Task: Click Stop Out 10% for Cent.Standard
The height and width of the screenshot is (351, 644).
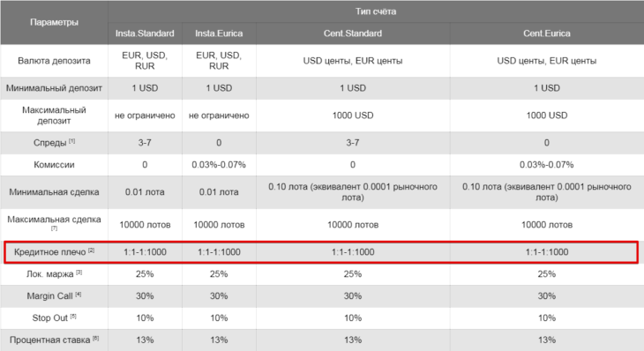Action: (x=353, y=317)
